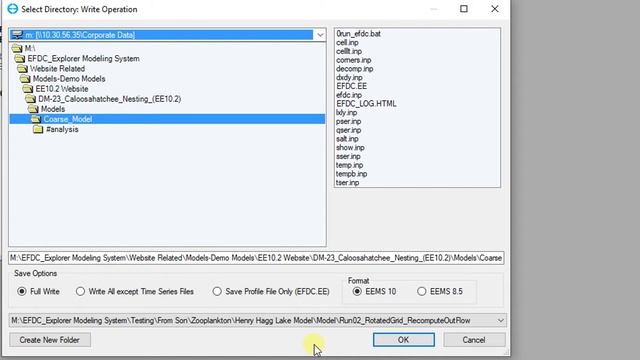Image resolution: width=640 pixels, height=360 pixels.
Task: Click folder icon beside #analysis
Action: click(38, 129)
